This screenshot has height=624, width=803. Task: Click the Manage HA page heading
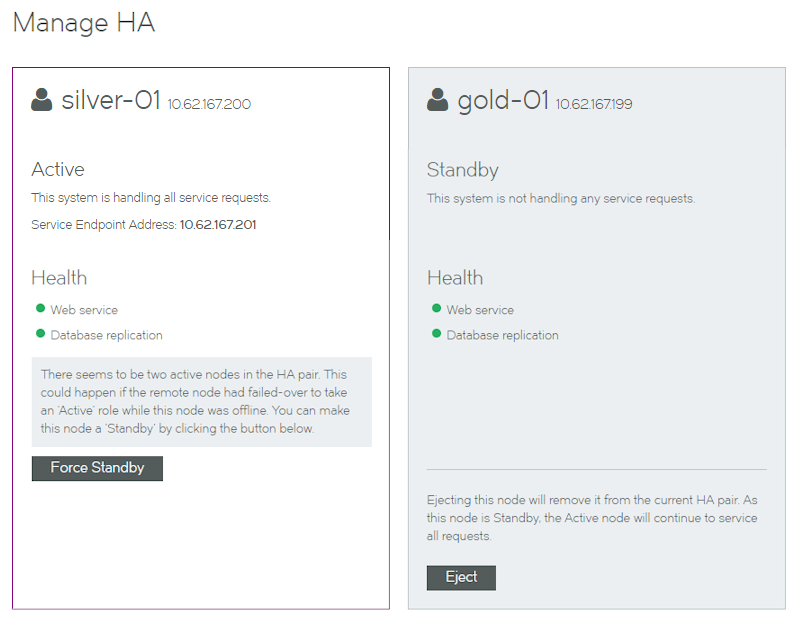(83, 23)
